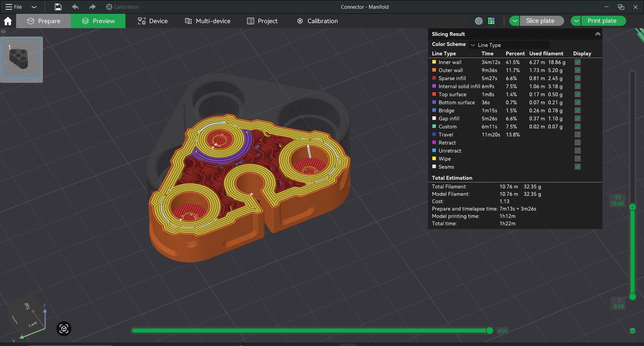Click the Inner wall yellow color swatch
This screenshot has height=346, width=644.
[x=434, y=62]
